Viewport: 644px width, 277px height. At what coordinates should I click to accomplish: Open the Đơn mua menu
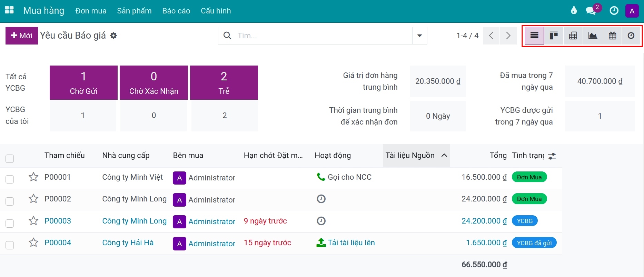91,11
